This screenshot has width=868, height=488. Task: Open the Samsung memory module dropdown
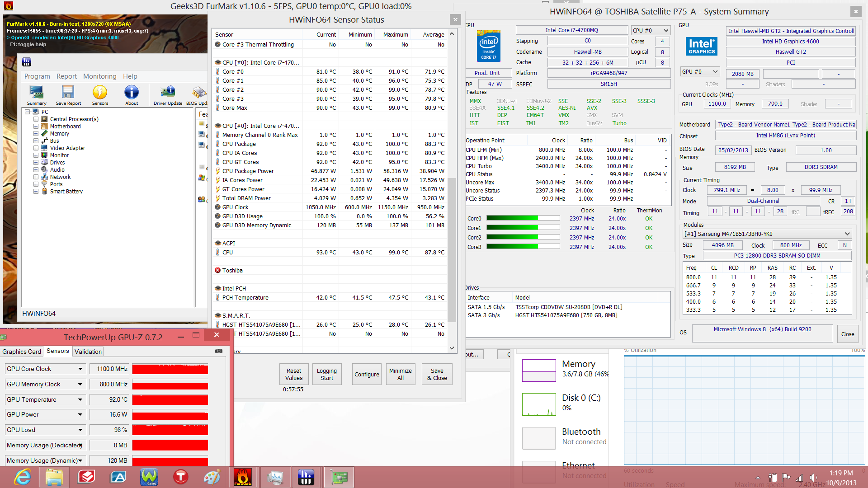pos(767,234)
